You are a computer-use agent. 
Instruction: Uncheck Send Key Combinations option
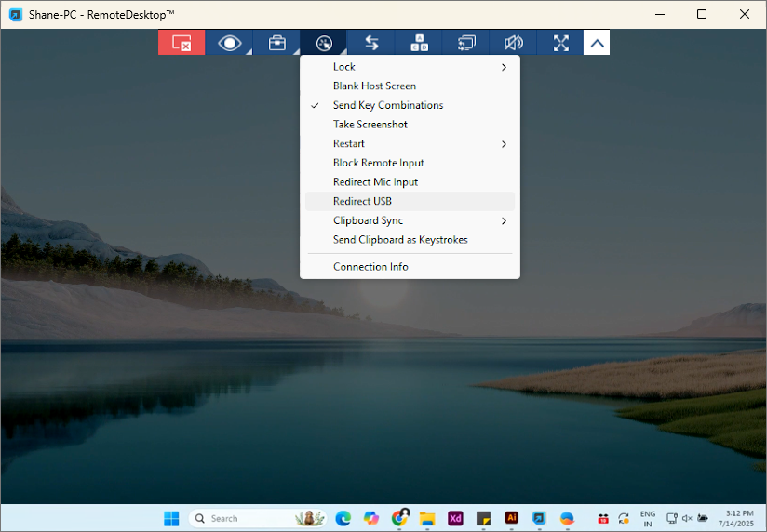pos(387,105)
